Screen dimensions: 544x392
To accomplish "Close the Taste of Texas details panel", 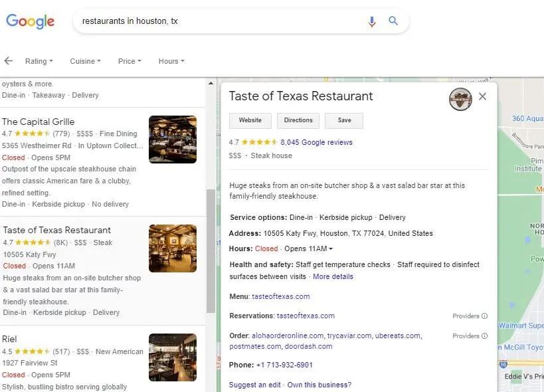I will coord(482,96).
